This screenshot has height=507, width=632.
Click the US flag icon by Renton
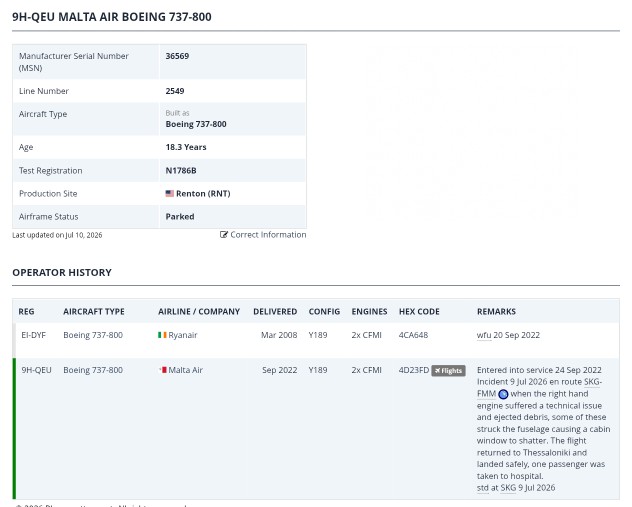tap(170, 193)
